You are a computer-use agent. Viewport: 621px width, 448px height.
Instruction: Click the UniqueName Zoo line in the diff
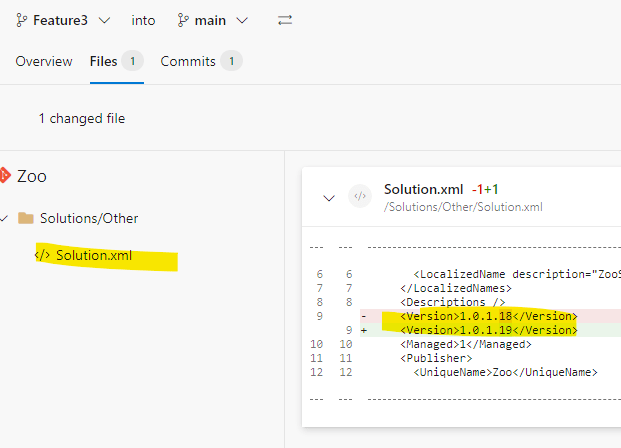[505, 372]
